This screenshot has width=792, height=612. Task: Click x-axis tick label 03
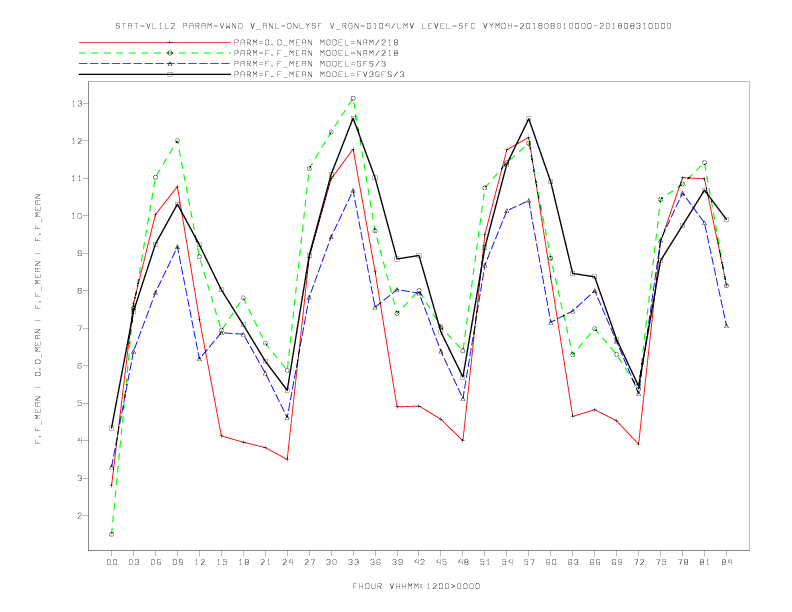[133, 562]
